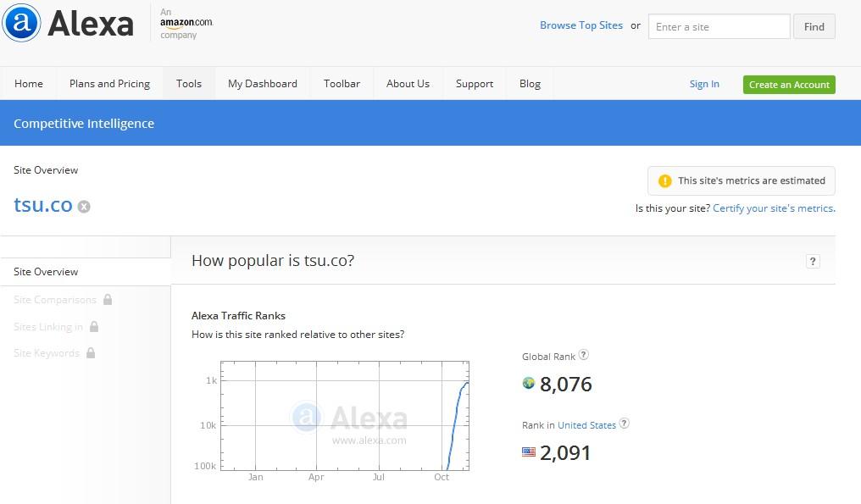This screenshot has width=861, height=504.
Task: Select the locked Site Keywords sidebar item
Action: point(47,353)
